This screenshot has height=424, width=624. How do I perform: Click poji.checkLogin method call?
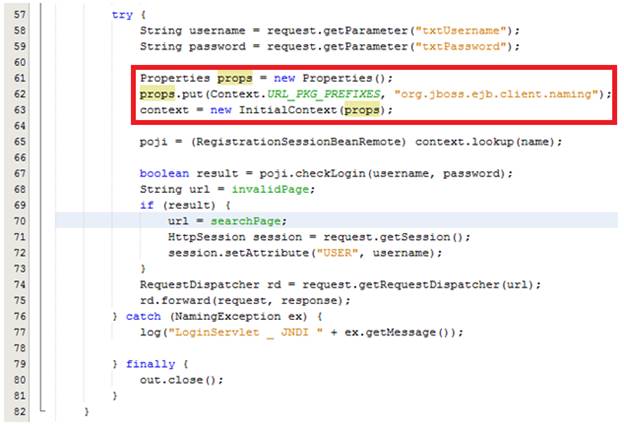point(312,174)
